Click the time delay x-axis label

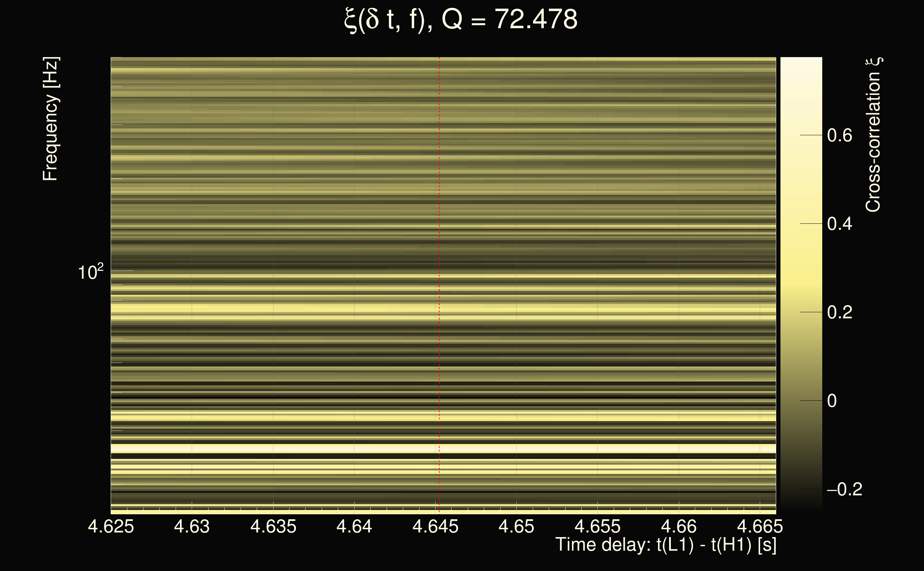click(x=666, y=545)
